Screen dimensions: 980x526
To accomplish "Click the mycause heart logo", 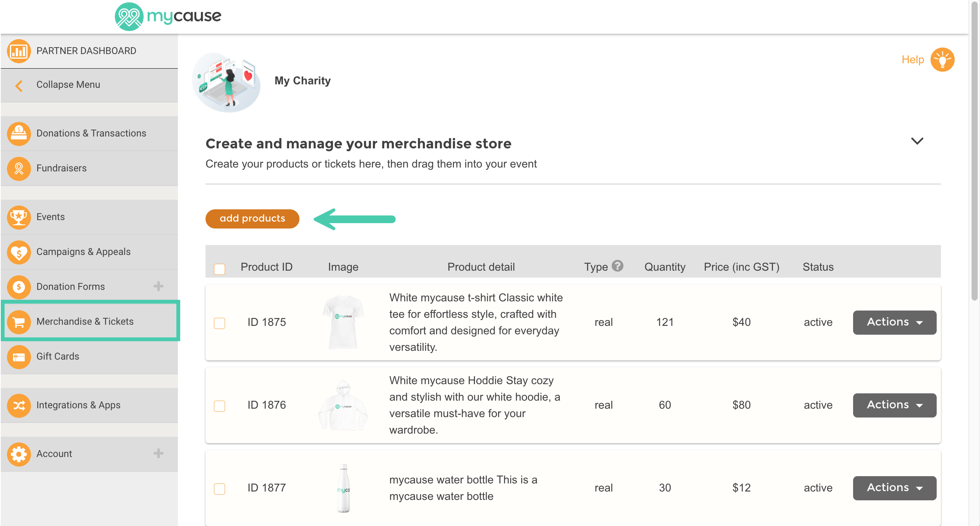I will pyautogui.click(x=129, y=16).
